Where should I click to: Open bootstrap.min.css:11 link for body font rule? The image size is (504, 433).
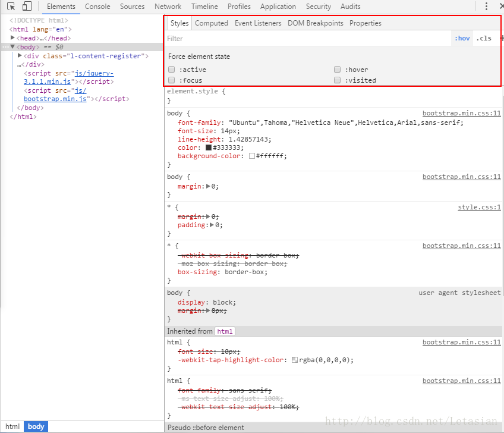(x=462, y=113)
